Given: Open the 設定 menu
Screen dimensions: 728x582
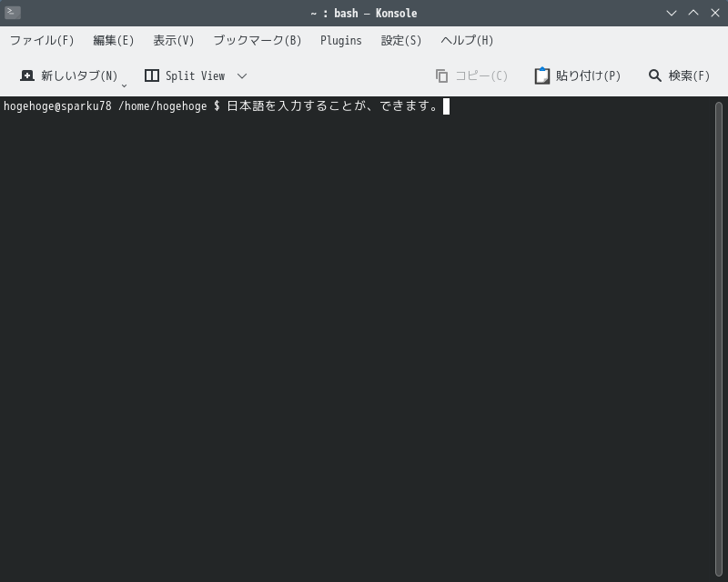Looking at the screenshot, I should coord(400,40).
